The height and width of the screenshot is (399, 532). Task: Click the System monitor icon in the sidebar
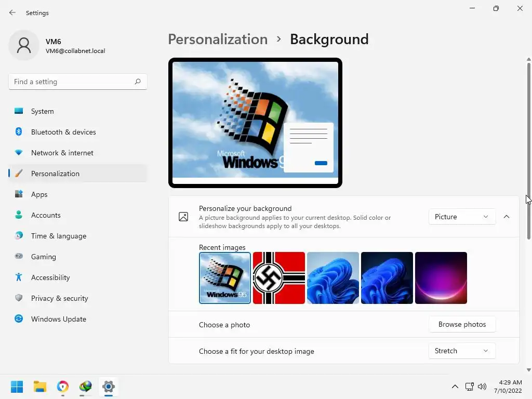(x=19, y=111)
